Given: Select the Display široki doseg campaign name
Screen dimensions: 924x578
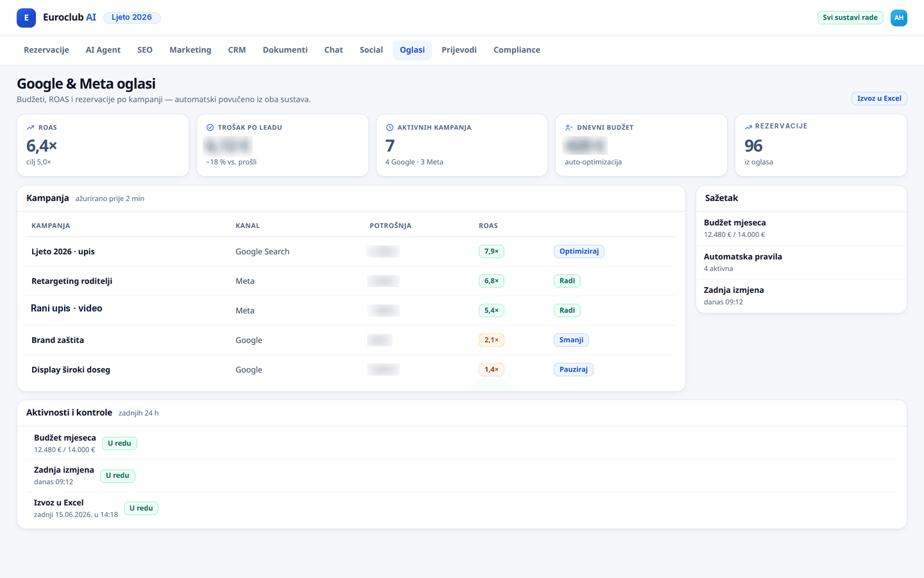Looking at the screenshot, I should (71, 370).
